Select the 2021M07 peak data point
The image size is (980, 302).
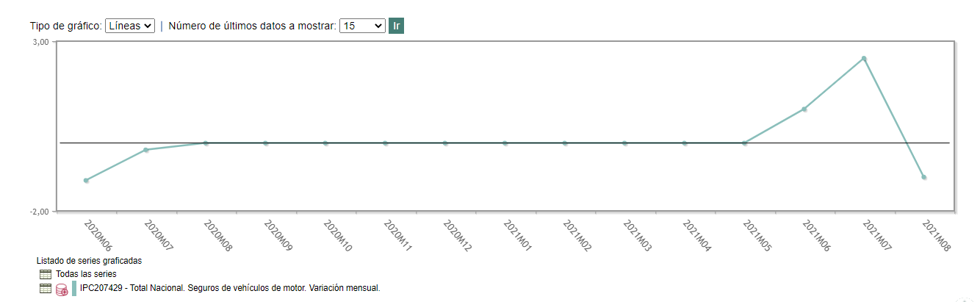coord(864,59)
